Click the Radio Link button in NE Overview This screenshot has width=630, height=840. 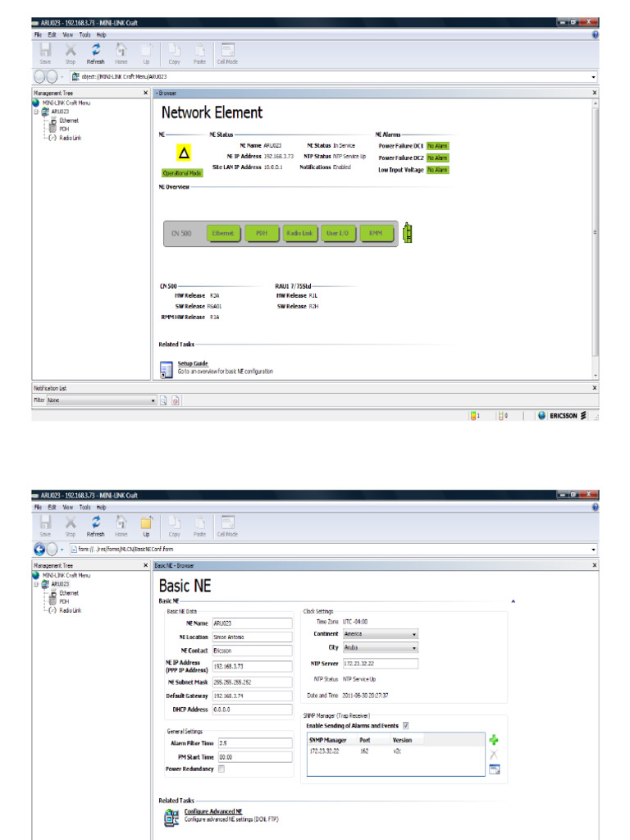[x=299, y=233]
